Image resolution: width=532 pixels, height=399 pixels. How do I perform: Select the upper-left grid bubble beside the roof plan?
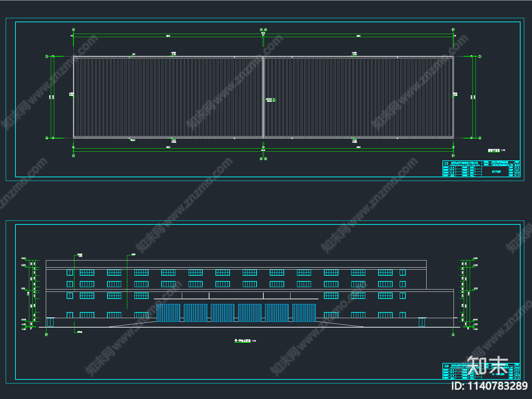[47, 56]
